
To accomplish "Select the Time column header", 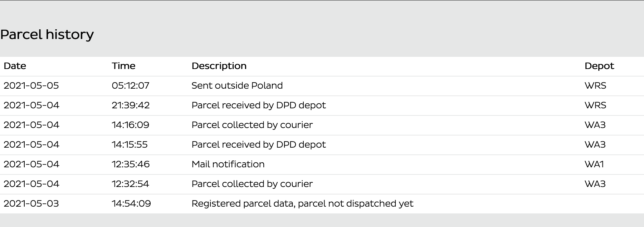I will pyautogui.click(x=123, y=66).
